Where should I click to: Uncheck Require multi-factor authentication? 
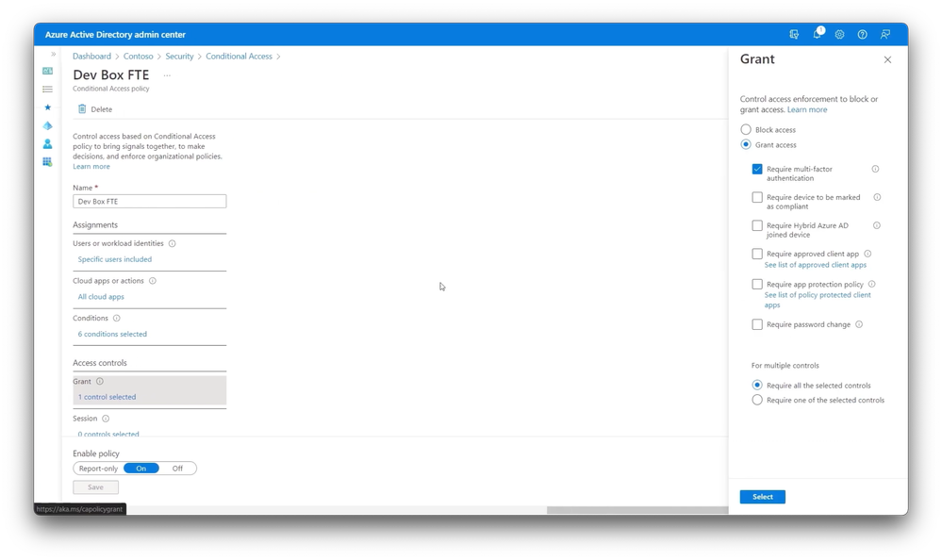(757, 169)
